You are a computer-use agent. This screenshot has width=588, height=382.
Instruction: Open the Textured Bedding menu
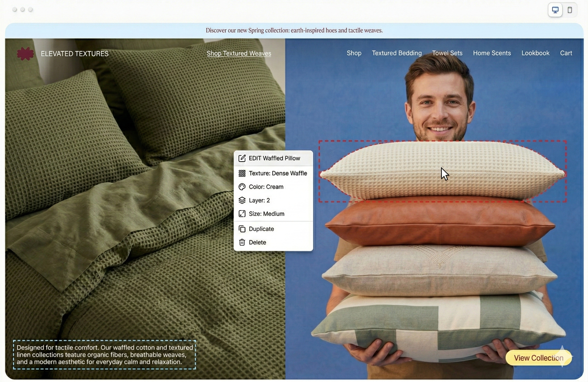pyautogui.click(x=396, y=53)
